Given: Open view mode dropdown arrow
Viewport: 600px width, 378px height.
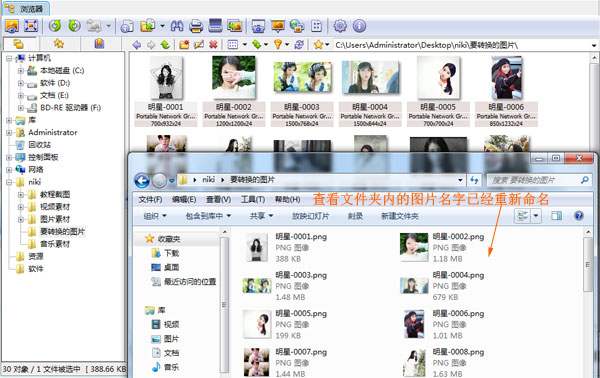Looking at the screenshot, I should [x=245, y=45].
